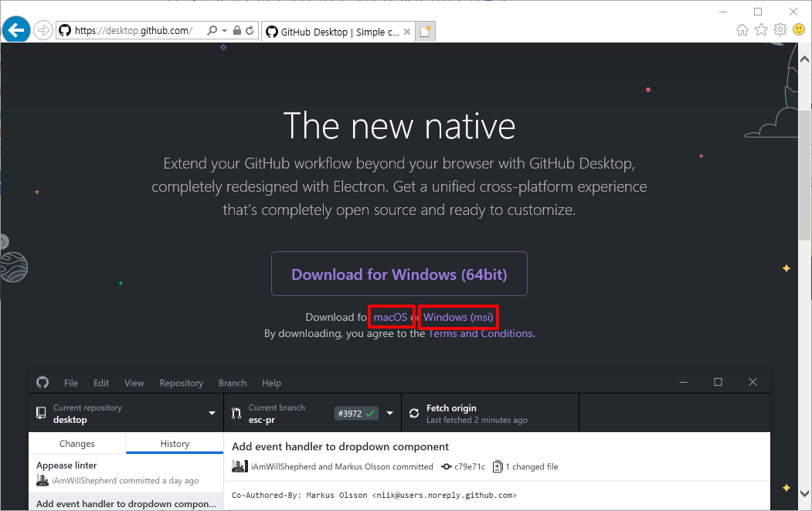Open the Edit menu in GitHub Desktop preview
Viewport: 812px width, 511px height.
click(x=101, y=383)
